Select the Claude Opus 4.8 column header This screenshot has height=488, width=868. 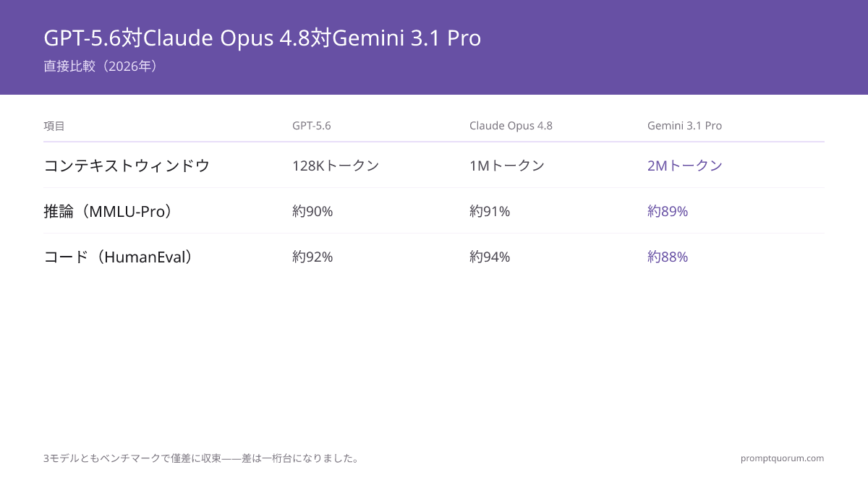click(x=511, y=126)
